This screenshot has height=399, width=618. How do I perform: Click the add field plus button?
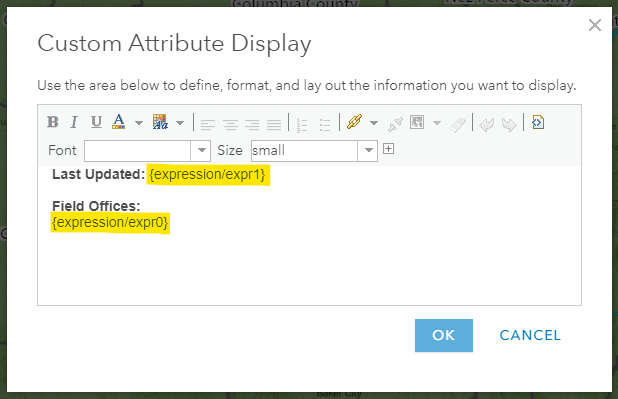(x=389, y=149)
